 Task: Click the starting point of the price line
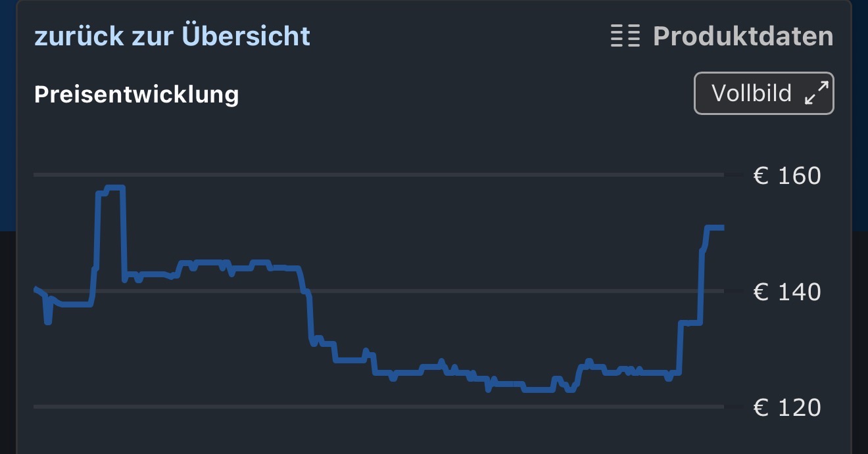point(36,288)
